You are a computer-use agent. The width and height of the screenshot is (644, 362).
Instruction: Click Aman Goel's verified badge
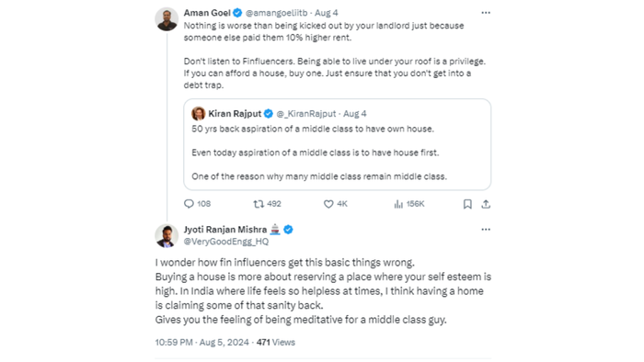(x=237, y=13)
